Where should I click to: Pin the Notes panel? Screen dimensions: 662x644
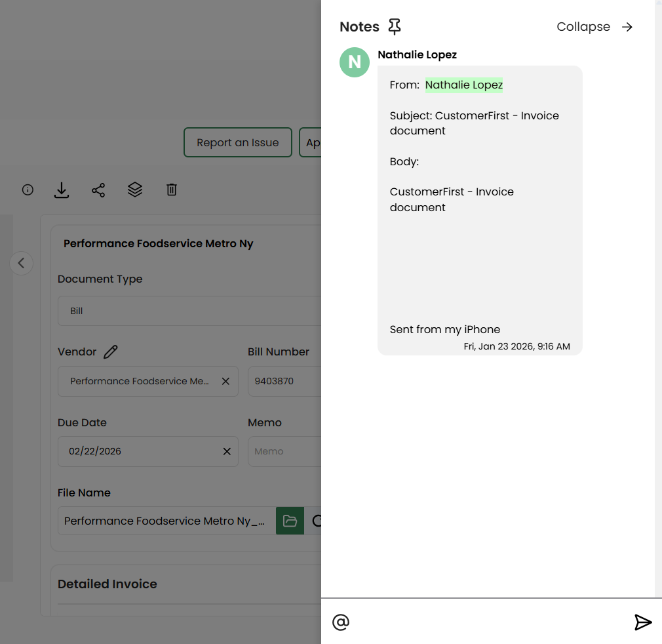(395, 26)
